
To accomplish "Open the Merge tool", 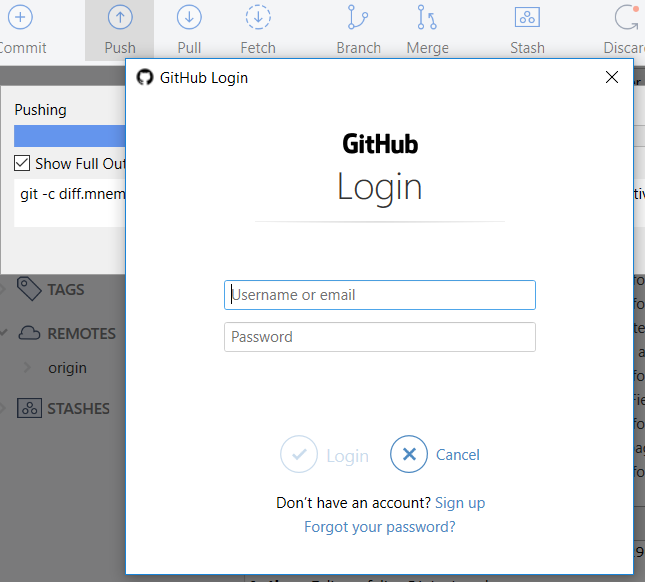I will pyautogui.click(x=427, y=30).
